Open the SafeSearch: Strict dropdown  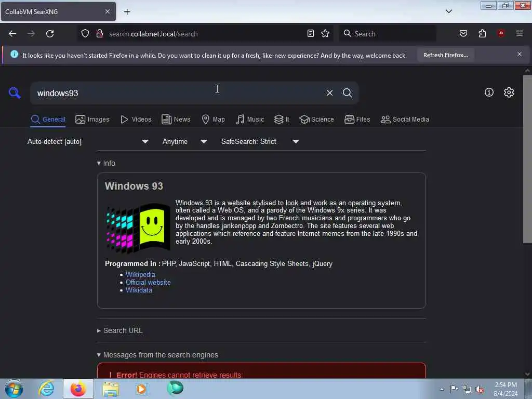click(260, 141)
